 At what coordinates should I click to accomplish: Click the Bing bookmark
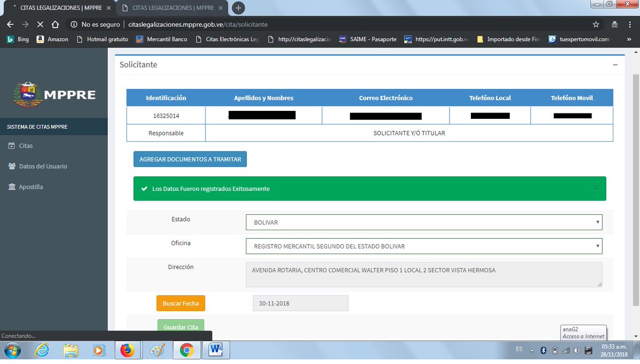(x=18, y=39)
